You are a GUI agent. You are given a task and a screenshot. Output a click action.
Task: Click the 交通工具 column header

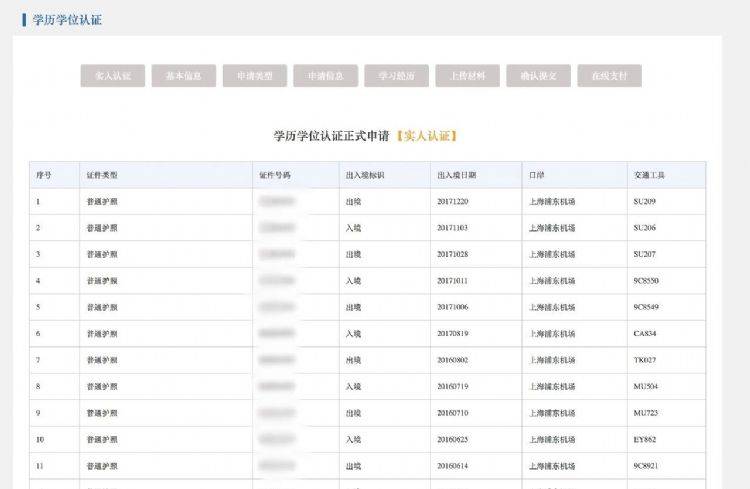coord(649,175)
